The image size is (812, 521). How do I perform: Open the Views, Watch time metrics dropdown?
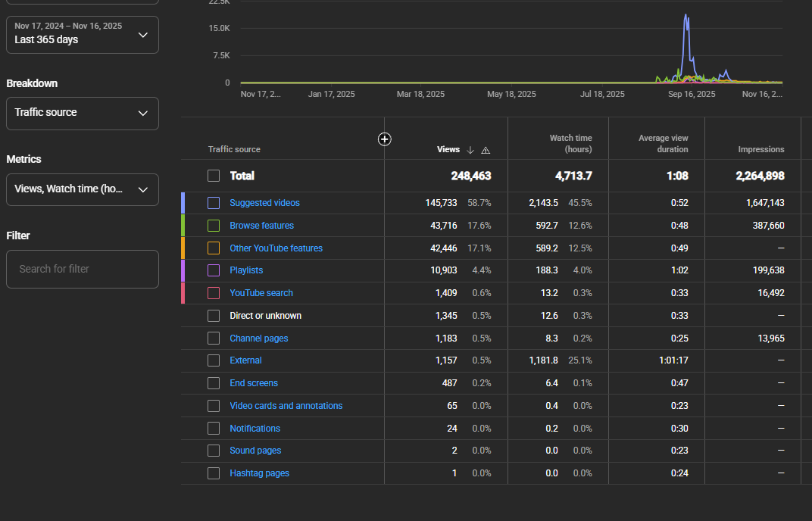pyautogui.click(x=83, y=189)
